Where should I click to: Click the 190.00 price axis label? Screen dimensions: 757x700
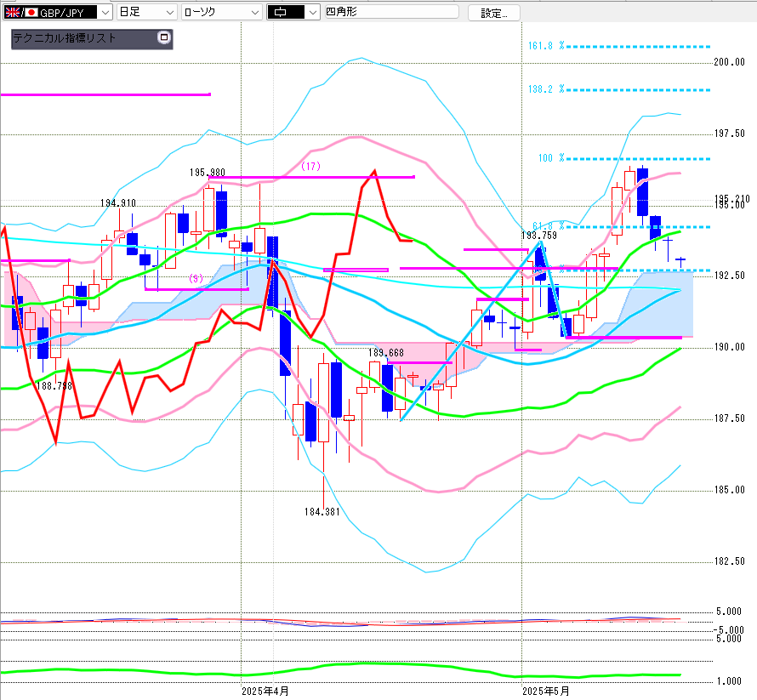click(x=729, y=347)
